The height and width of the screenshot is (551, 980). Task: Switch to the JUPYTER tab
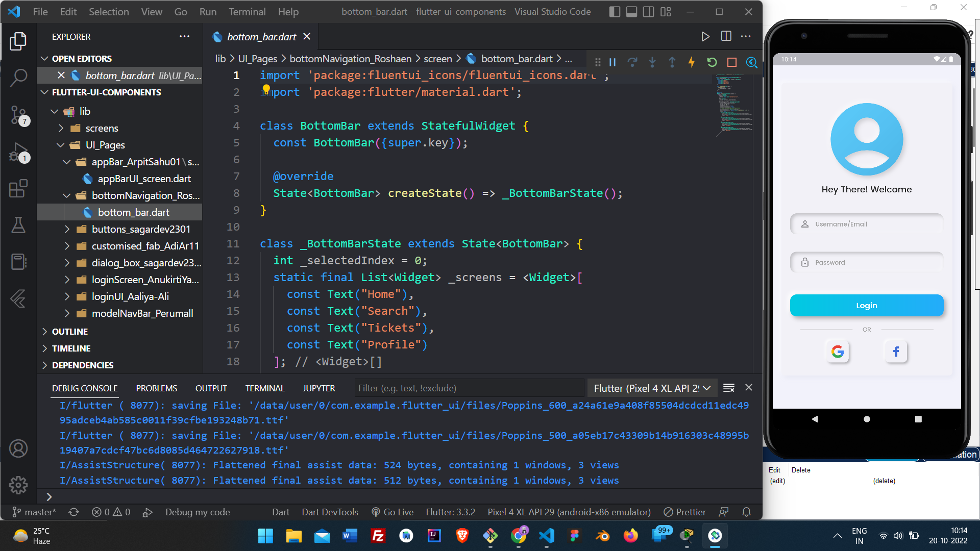(x=319, y=388)
